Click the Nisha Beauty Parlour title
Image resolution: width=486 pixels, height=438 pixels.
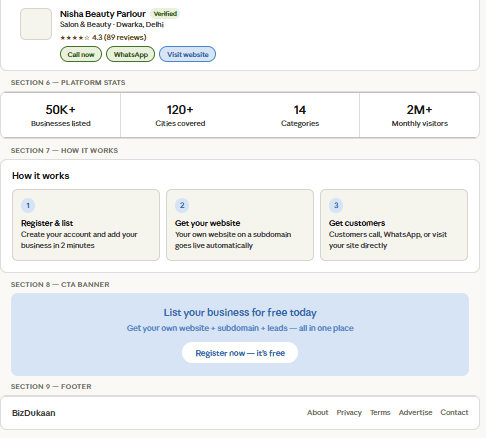[x=103, y=14]
